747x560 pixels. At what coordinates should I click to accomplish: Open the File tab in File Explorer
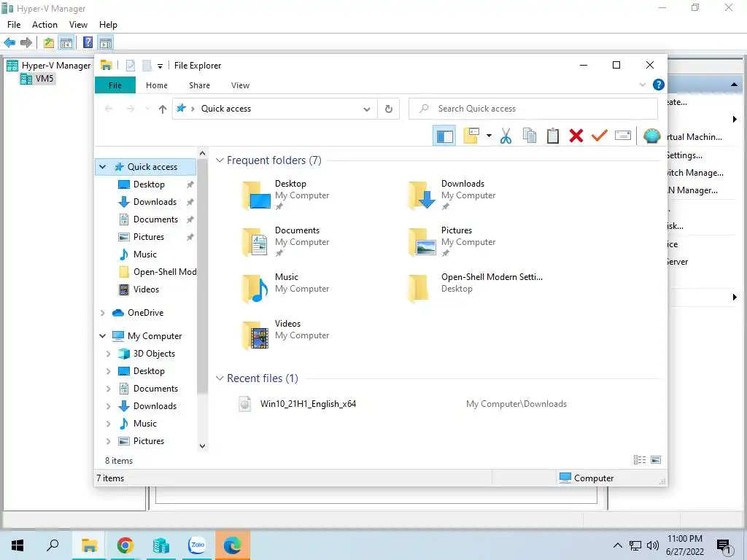pyautogui.click(x=115, y=85)
